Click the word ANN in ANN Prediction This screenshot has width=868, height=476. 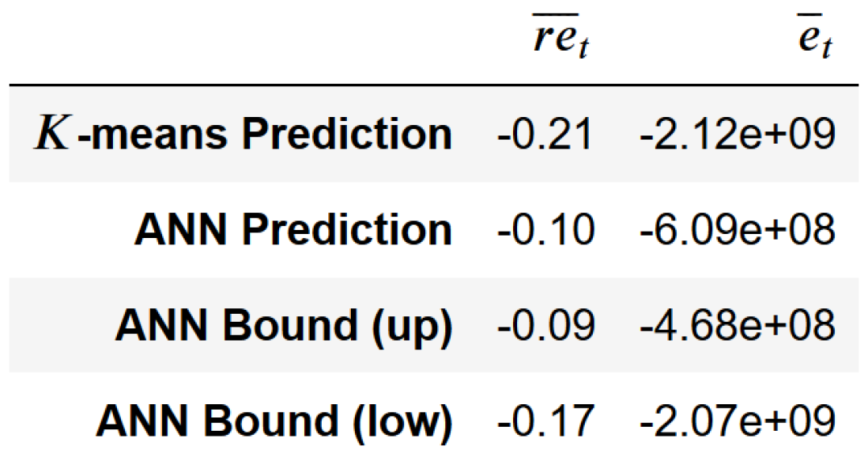pos(182,230)
